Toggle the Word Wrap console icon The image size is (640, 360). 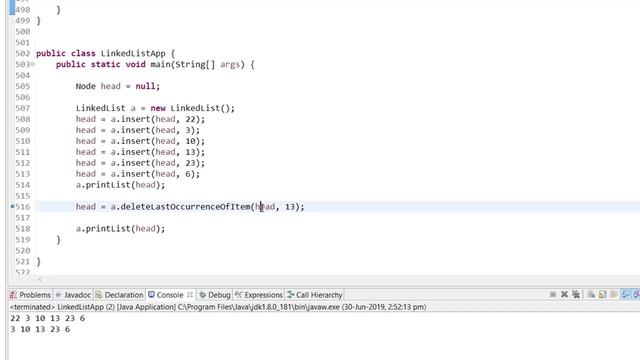point(614,294)
